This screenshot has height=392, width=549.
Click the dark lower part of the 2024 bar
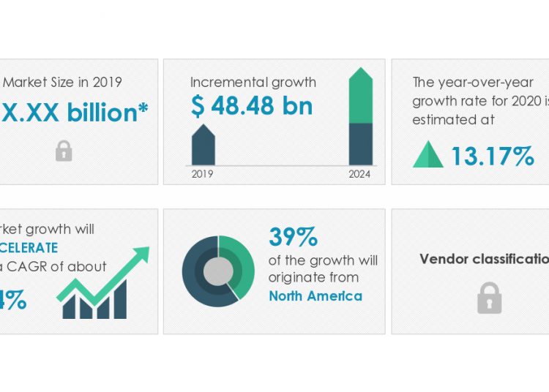pos(360,143)
